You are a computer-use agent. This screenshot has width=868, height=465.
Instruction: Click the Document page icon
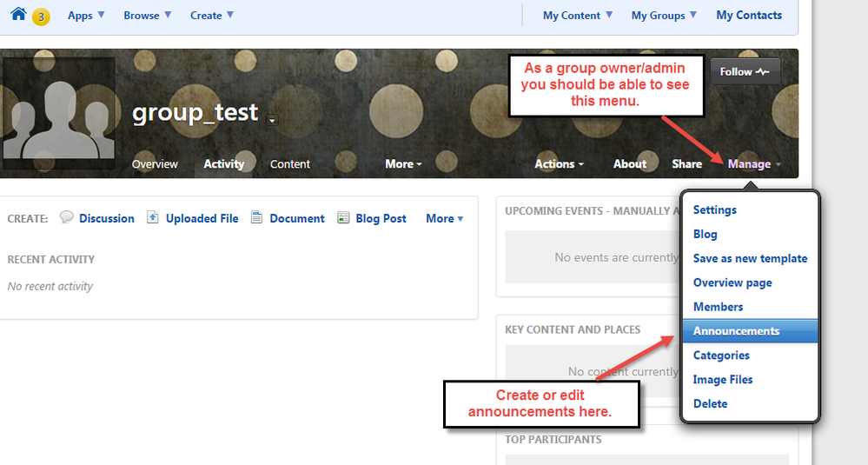pyautogui.click(x=257, y=218)
